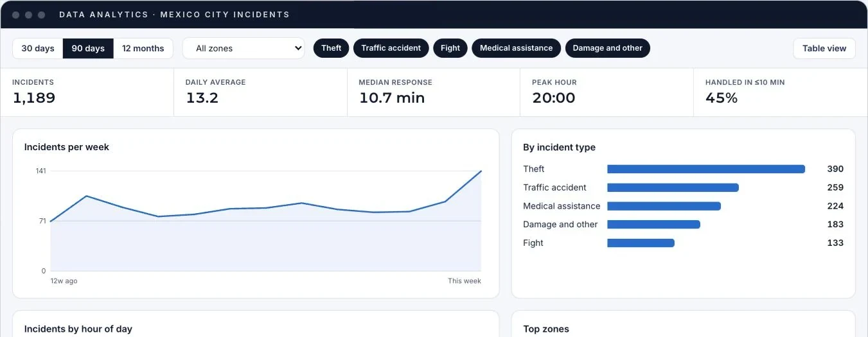Click the Damage and other bar
This screenshot has width=868, height=337.
point(653,225)
